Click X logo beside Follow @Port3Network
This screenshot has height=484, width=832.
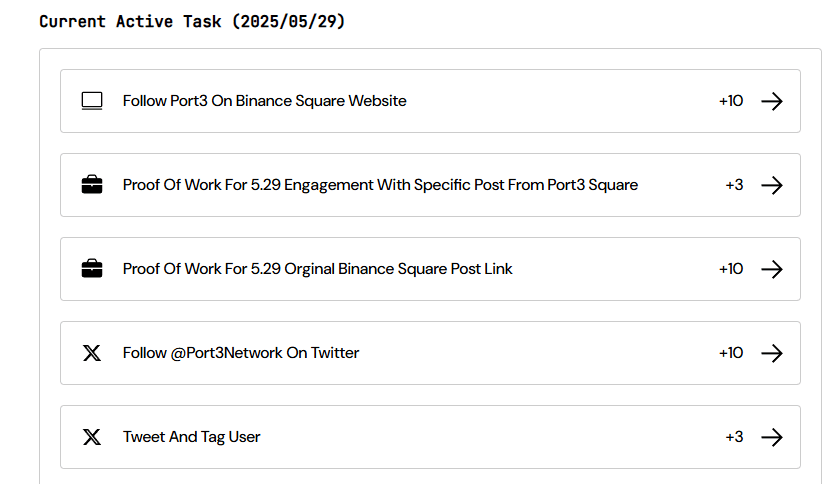pos(92,353)
